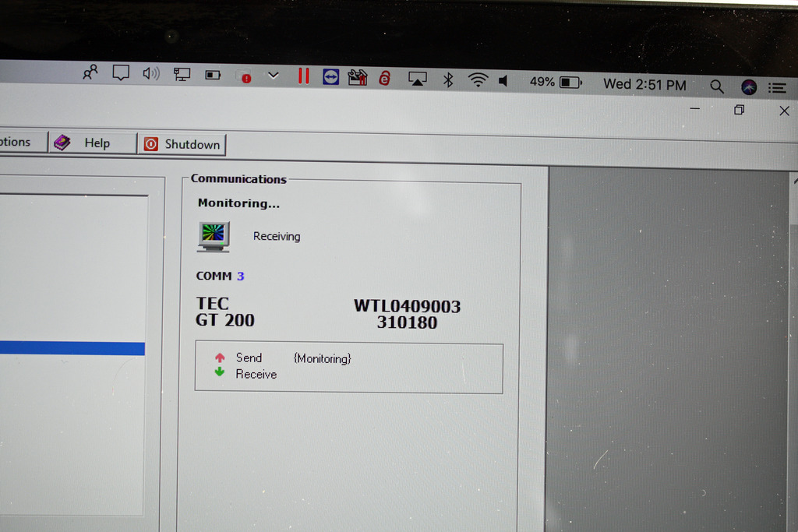The image size is (798, 532).
Task: Click the macOS volume speaker icon
Action: (503, 80)
